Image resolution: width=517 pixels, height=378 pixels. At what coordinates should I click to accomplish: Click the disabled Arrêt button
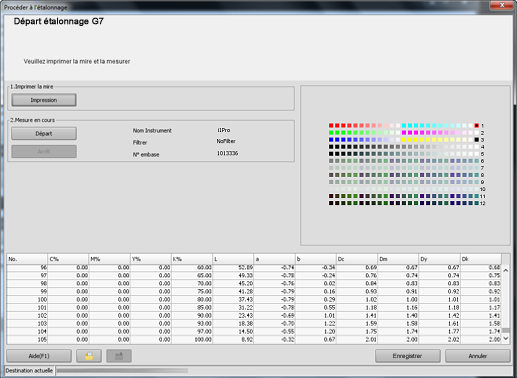44,152
